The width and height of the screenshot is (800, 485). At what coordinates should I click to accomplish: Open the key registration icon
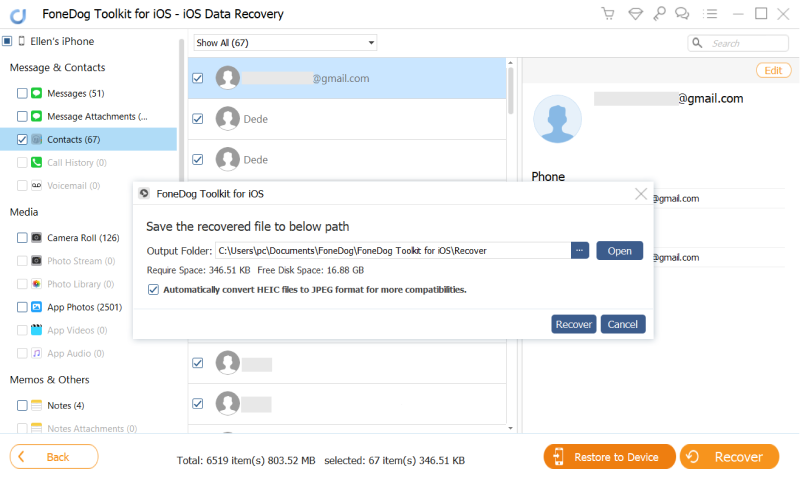659,14
